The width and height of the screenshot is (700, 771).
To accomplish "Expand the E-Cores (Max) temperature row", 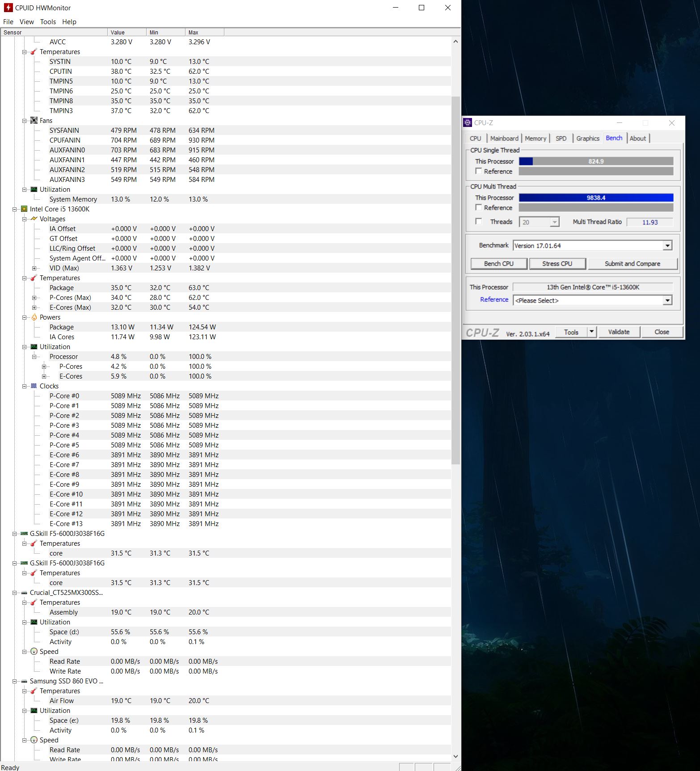I will click(x=34, y=308).
